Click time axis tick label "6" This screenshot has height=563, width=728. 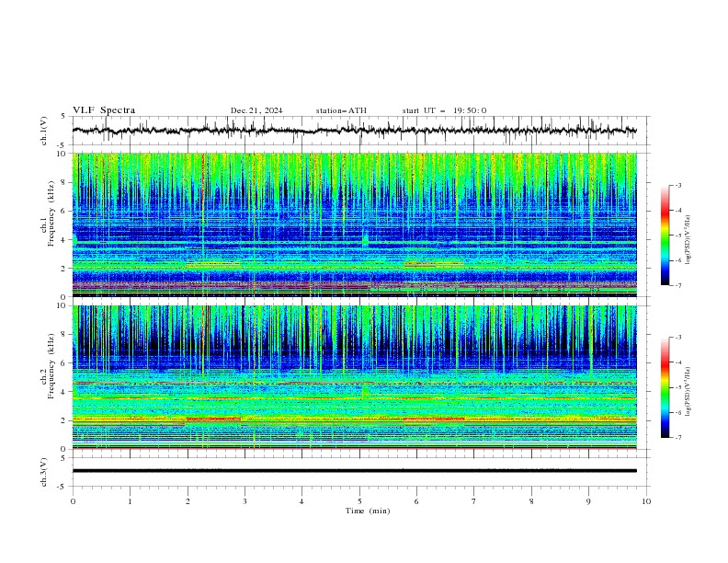[x=416, y=501]
